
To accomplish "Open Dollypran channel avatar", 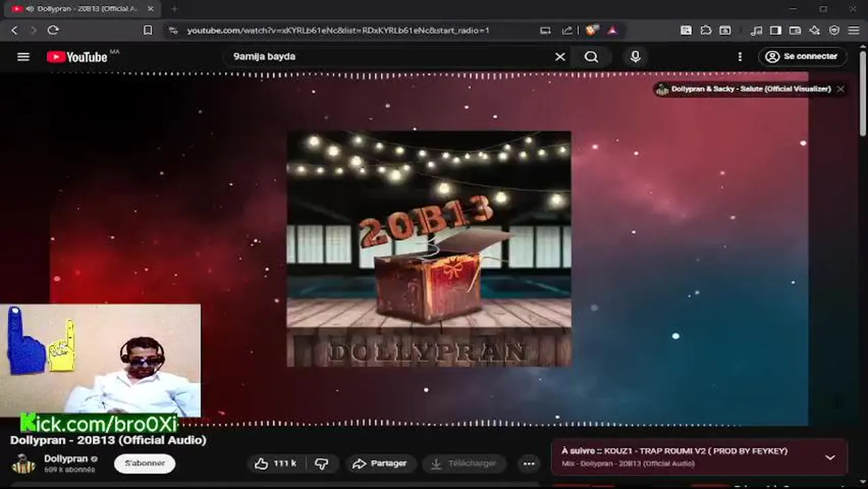I will [x=23, y=464].
